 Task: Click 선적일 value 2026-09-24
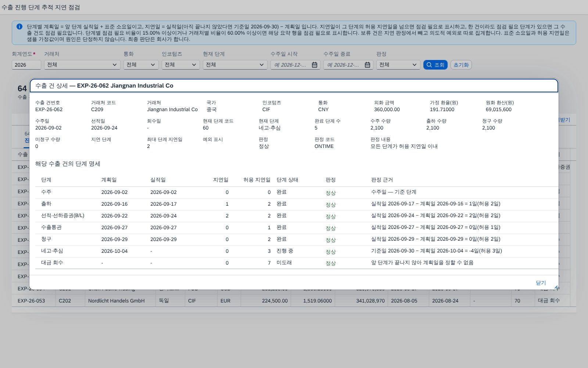[x=104, y=128]
